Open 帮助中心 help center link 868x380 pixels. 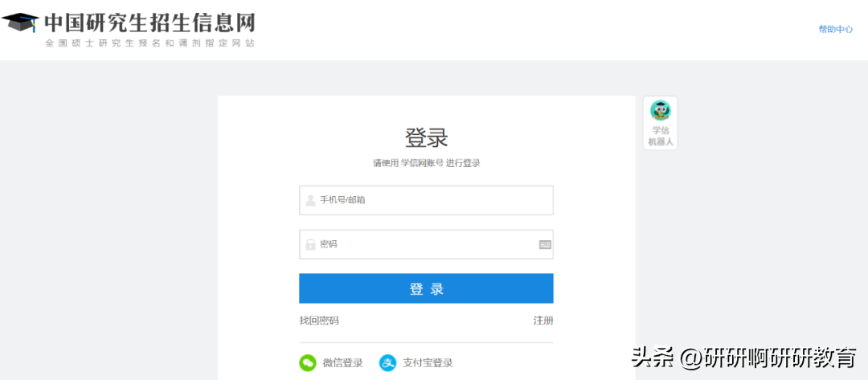(835, 29)
